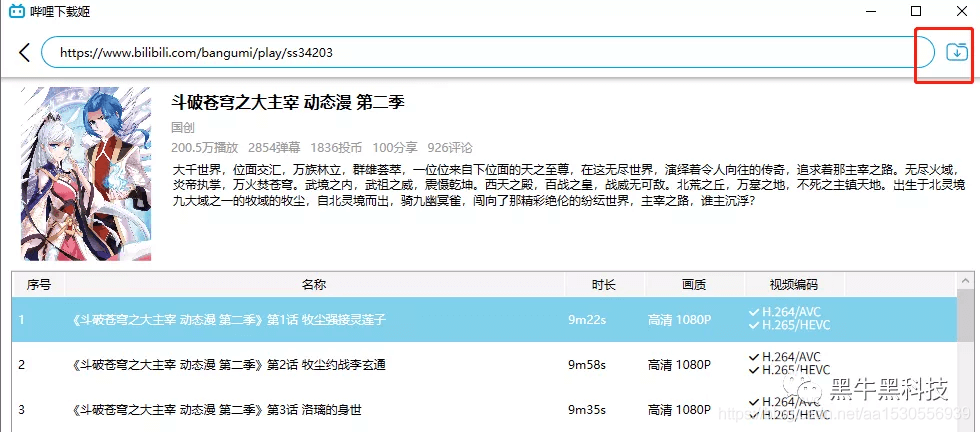Click the 200.5万播放 play count
The image size is (980, 432).
[x=204, y=148]
